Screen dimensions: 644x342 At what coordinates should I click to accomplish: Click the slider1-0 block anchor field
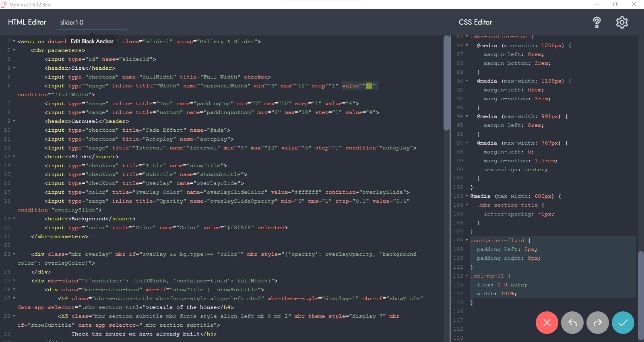click(92, 23)
